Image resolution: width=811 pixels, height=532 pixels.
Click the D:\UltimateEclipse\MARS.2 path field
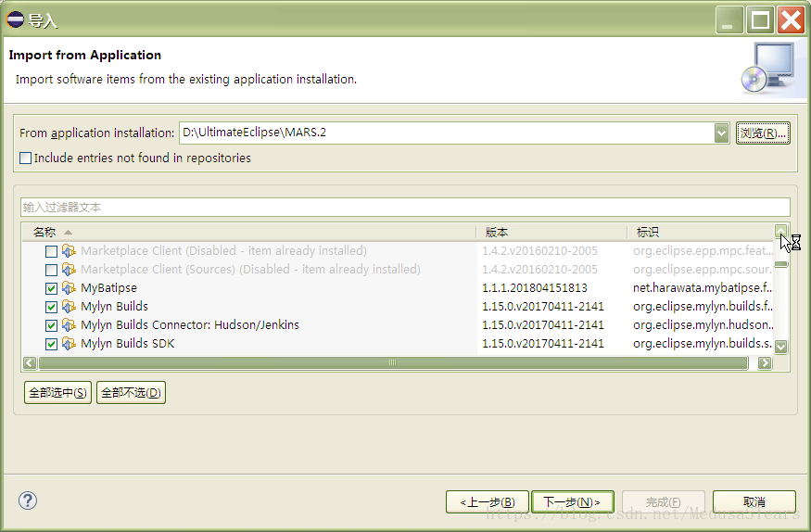point(447,133)
